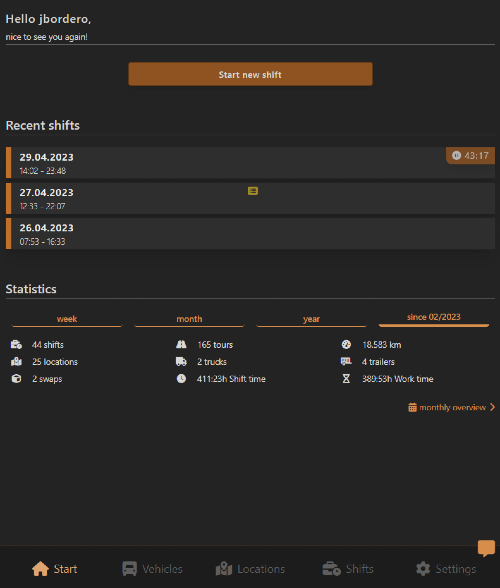The height and width of the screenshot is (588, 500).
Task: Click the '389:53h Work time' text
Action: (x=398, y=379)
